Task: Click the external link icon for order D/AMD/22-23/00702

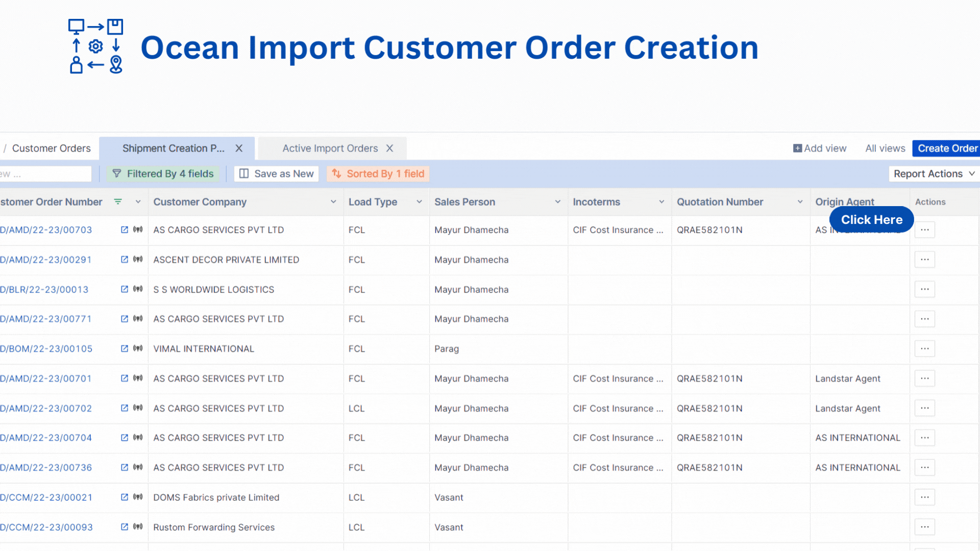Action: click(124, 408)
